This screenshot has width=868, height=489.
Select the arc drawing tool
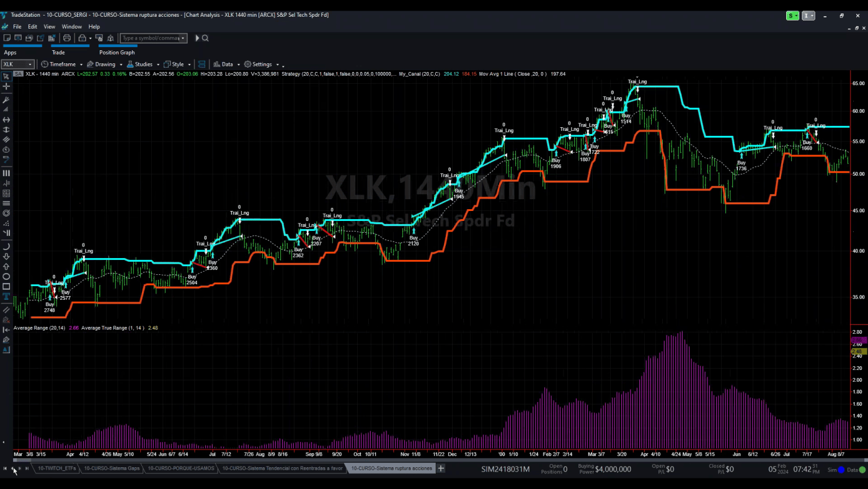(6, 246)
